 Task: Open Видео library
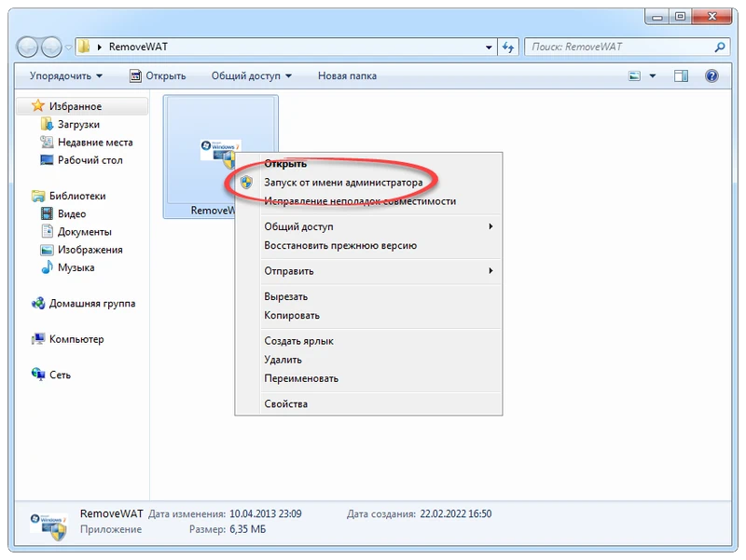point(72,214)
